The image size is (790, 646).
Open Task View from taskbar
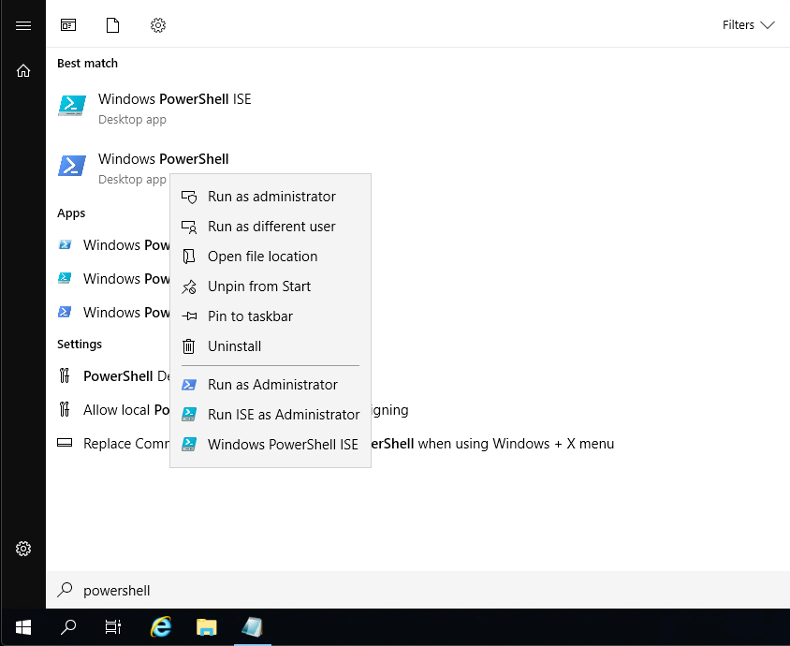tap(113, 627)
